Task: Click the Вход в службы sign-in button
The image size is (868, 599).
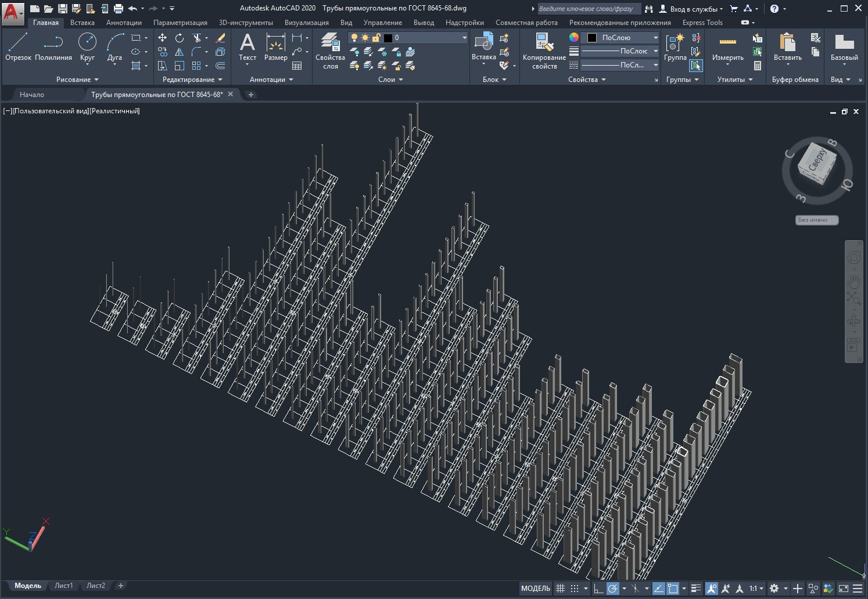Action: coord(691,9)
